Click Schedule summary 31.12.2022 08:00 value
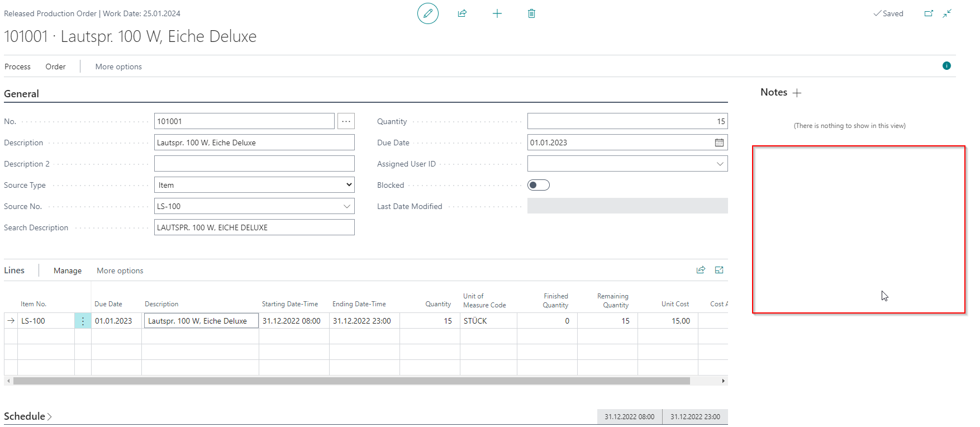Viewport: 980px width, 427px height. (x=629, y=417)
